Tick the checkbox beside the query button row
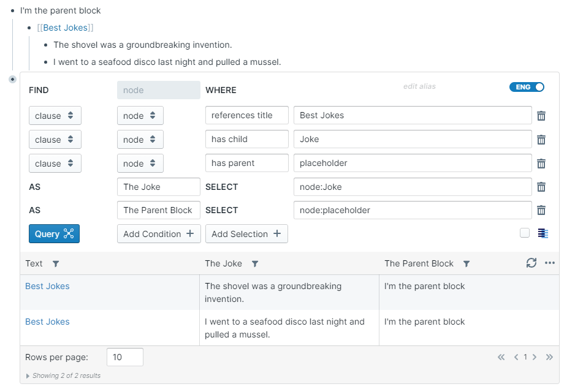The width and height of the screenshot is (575, 392). pyautogui.click(x=525, y=233)
